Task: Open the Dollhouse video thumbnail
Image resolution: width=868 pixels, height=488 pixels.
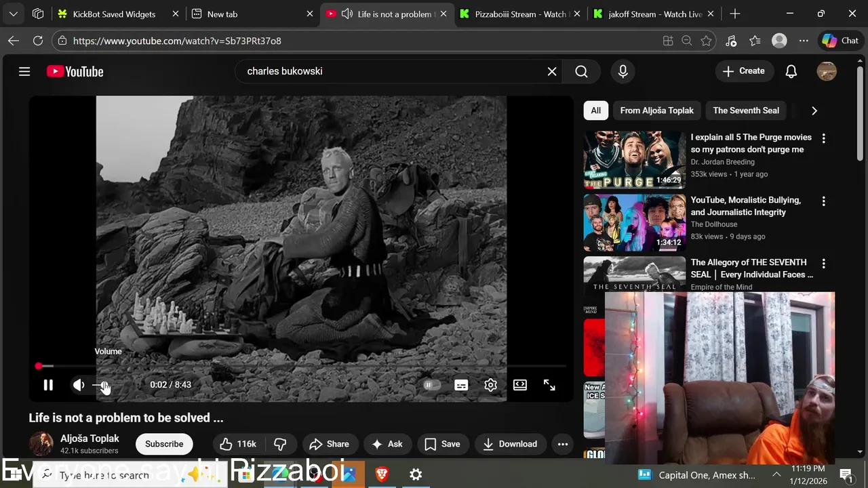Action: click(x=635, y=222)
